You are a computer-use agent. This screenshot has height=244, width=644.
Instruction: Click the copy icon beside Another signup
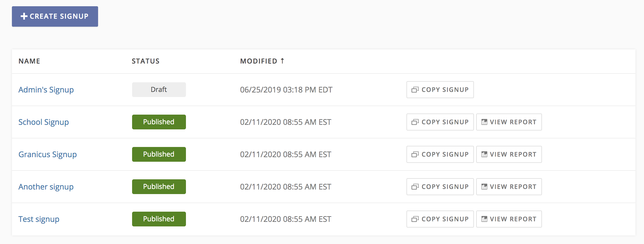tap(415, 186)
